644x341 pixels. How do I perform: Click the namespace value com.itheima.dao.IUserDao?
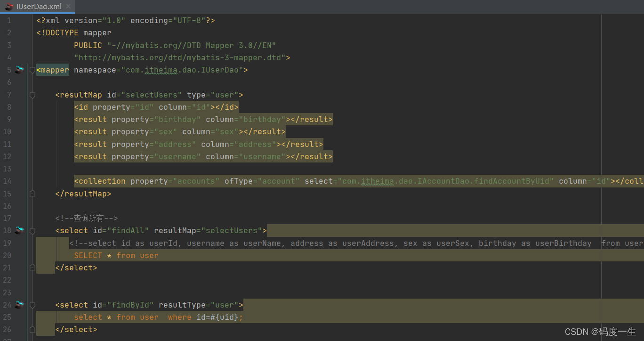click(182, 70)
